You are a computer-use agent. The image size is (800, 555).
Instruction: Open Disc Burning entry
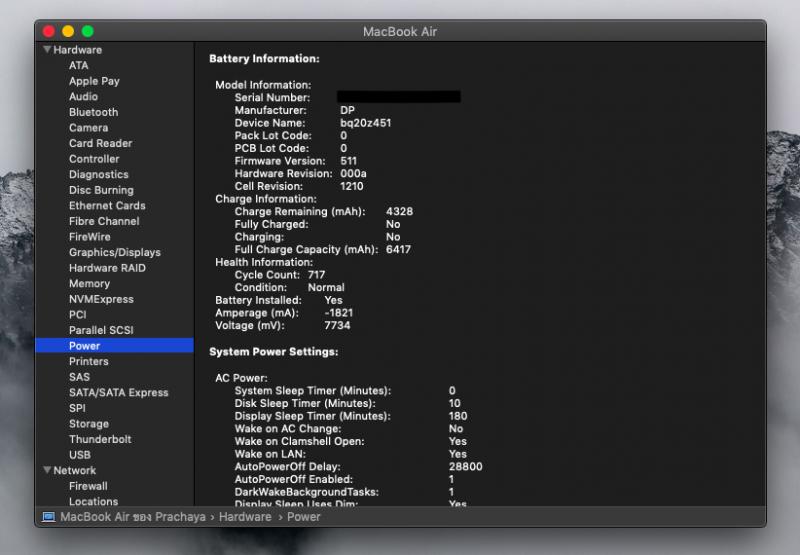pos(101,190)
